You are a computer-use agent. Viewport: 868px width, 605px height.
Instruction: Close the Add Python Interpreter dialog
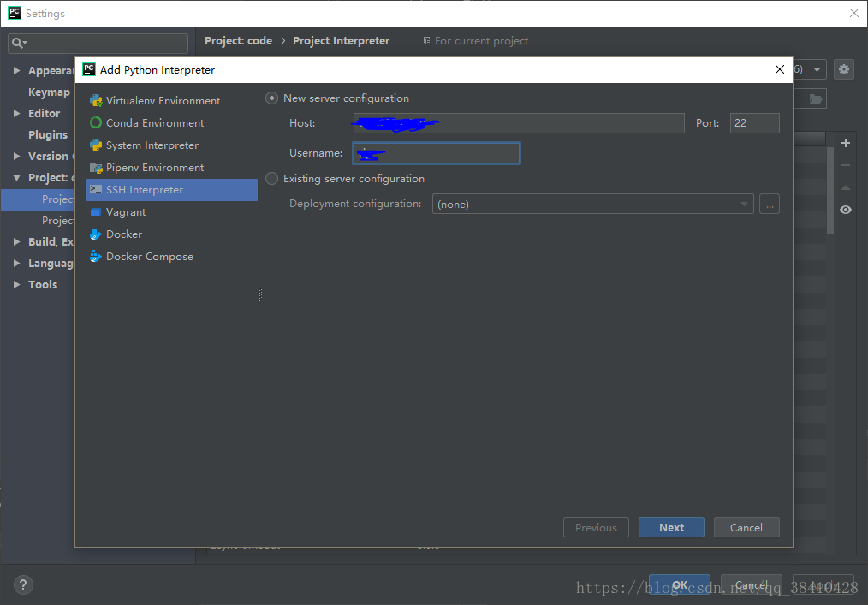(780, 69)
